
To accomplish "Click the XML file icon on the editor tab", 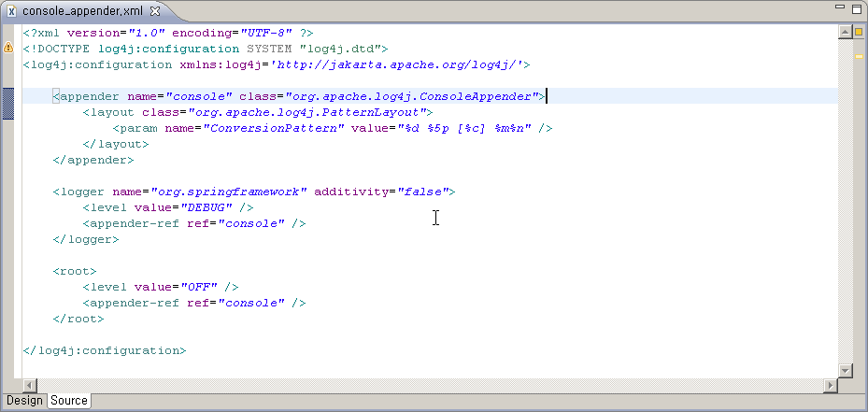I will (11, 10).
